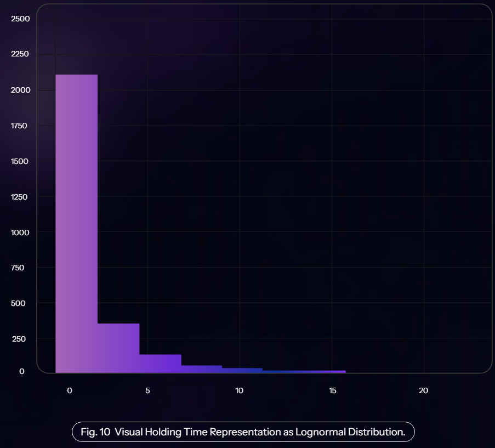Click the 5 label on the x-axis

point(147,390)
